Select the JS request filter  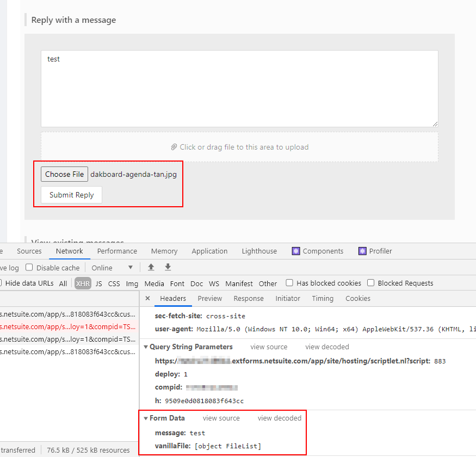tap(99, 283)
